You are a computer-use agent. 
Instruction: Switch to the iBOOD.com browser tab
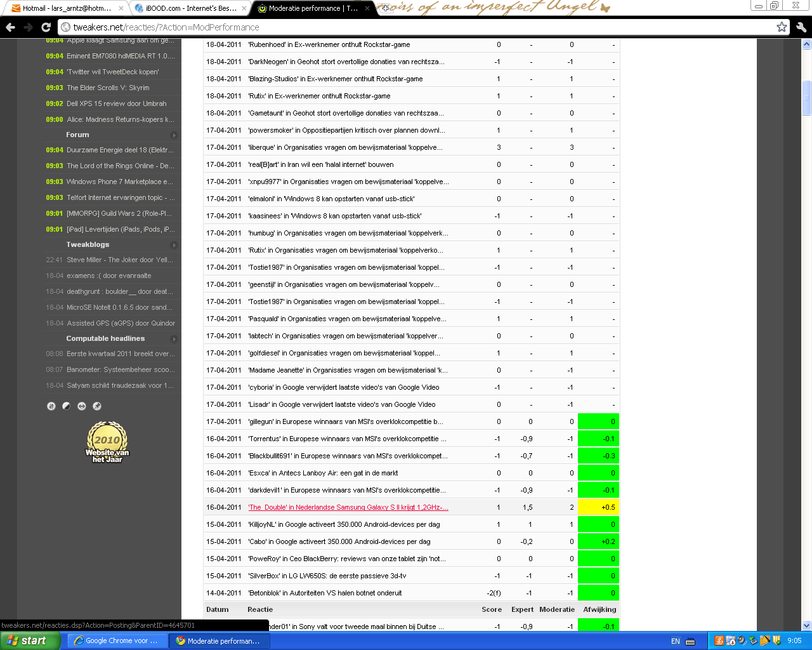click(190, 8)
